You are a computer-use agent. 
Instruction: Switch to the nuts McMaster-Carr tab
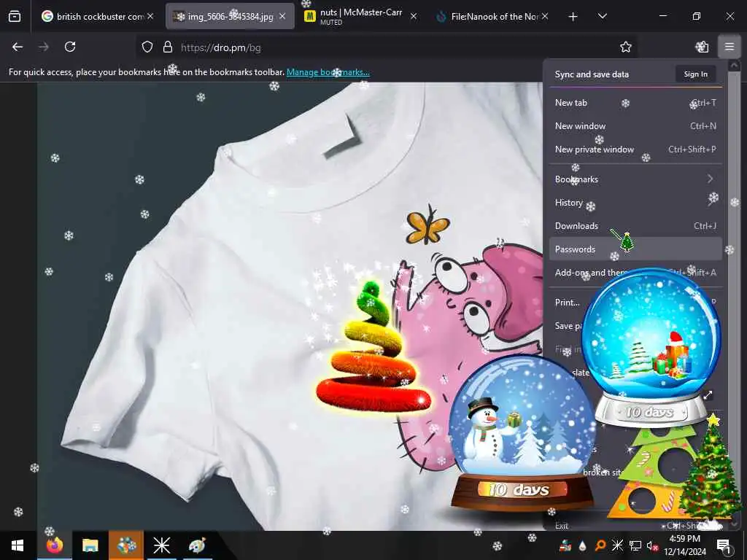[x=361, y=16]
